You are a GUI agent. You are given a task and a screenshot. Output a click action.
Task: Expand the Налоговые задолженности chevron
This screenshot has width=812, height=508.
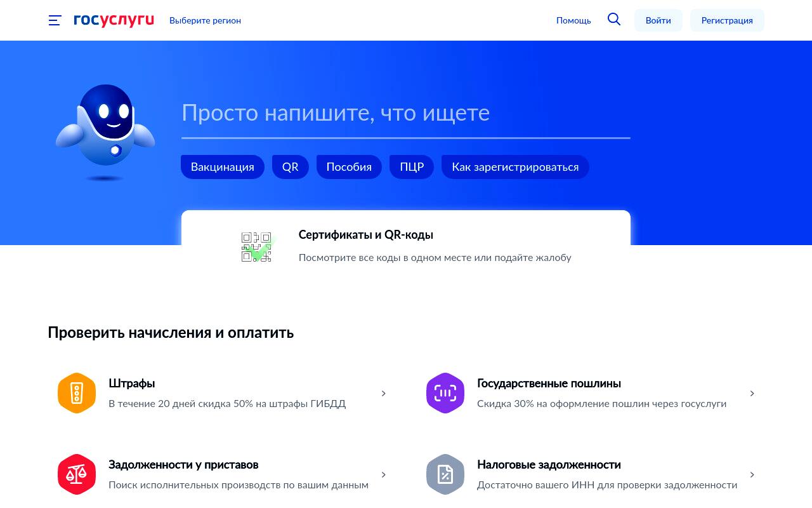click(752, 475)
